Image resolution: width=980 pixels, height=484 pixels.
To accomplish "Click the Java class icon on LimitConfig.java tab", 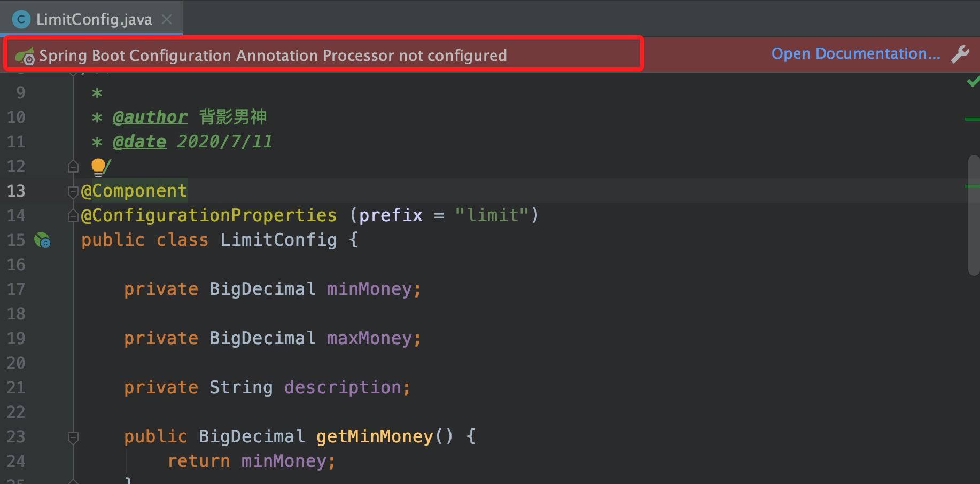I will coord(21,20).
